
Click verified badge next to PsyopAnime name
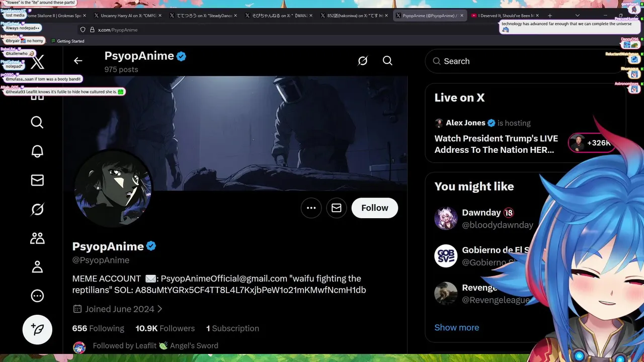click(x=151, y=246)
